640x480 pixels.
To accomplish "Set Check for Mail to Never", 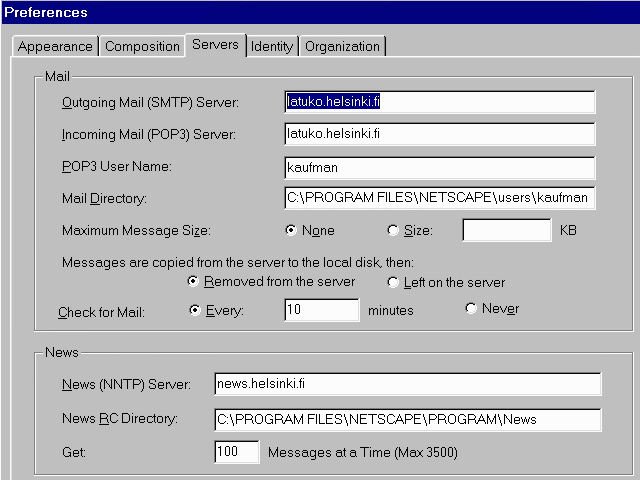I will click(x=471, y=309).
